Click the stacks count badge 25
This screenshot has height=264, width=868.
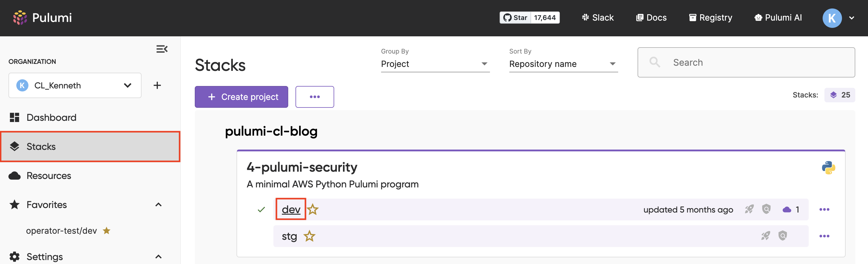839,95
